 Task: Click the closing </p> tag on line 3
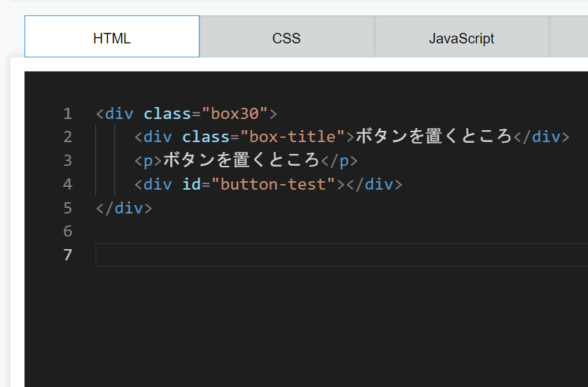pyautogui.click(x=339, y=161)
